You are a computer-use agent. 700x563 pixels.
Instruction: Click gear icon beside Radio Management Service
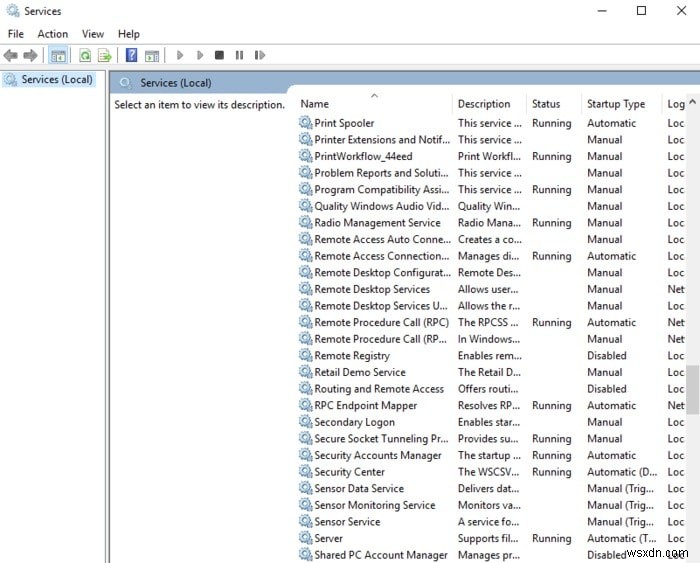(x=305, y=222)
